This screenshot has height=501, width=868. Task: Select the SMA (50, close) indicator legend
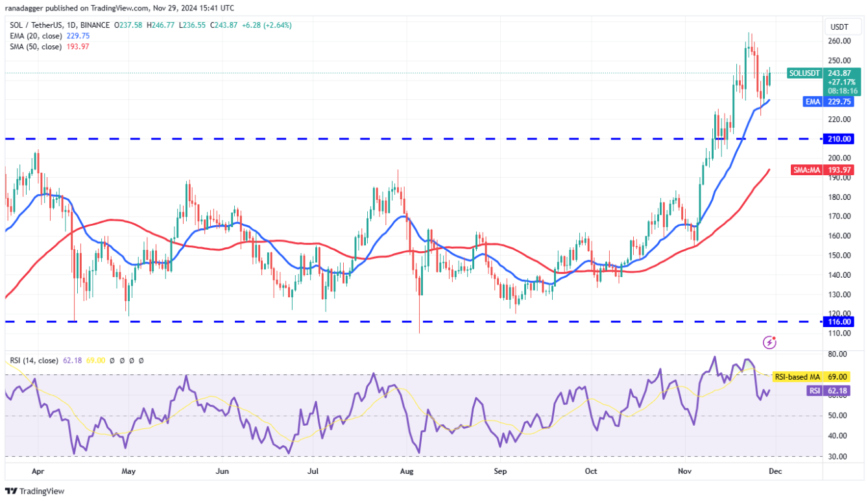[36, 47]
